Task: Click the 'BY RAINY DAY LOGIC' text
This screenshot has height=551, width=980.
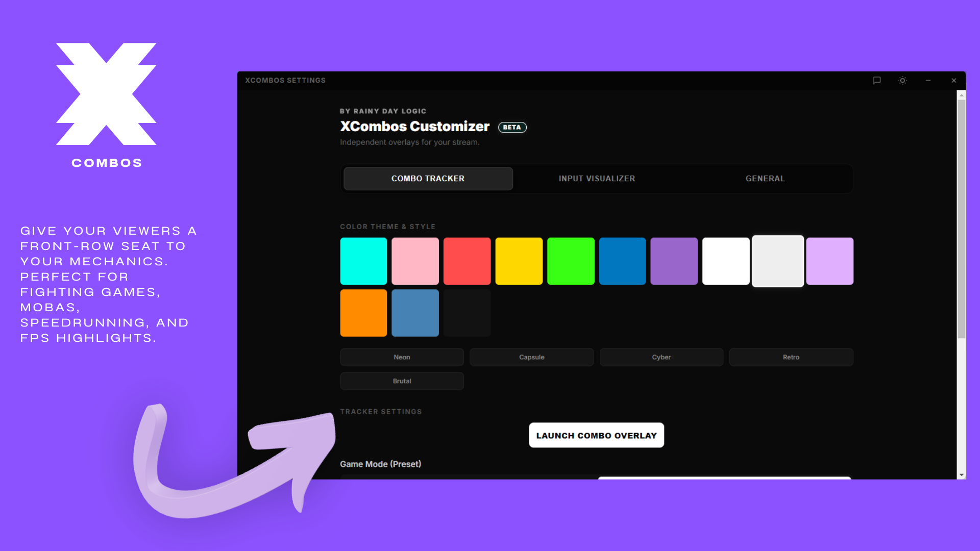Action: tap(383, 111)
